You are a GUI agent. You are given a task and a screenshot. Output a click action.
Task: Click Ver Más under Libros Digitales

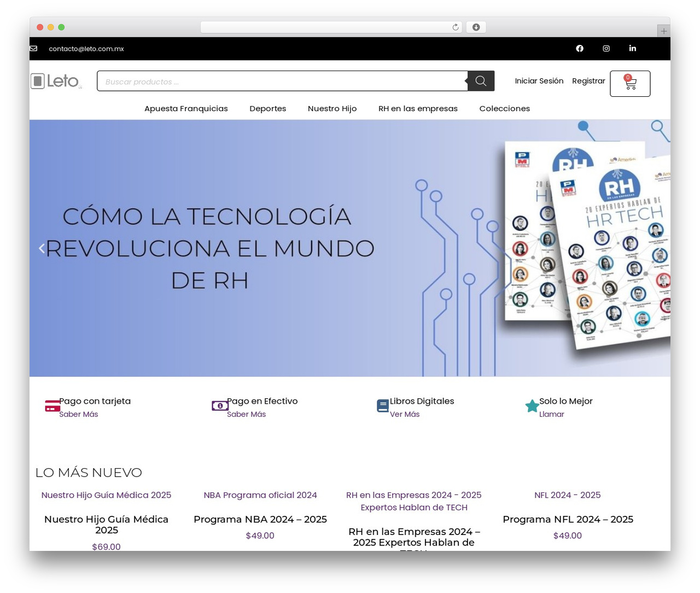(x=405, y=414)
